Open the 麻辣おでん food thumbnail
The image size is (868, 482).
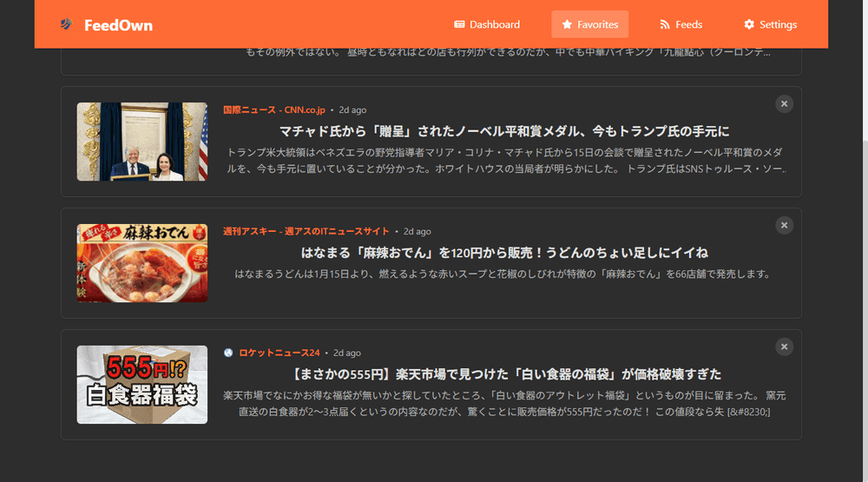(142, 263)
